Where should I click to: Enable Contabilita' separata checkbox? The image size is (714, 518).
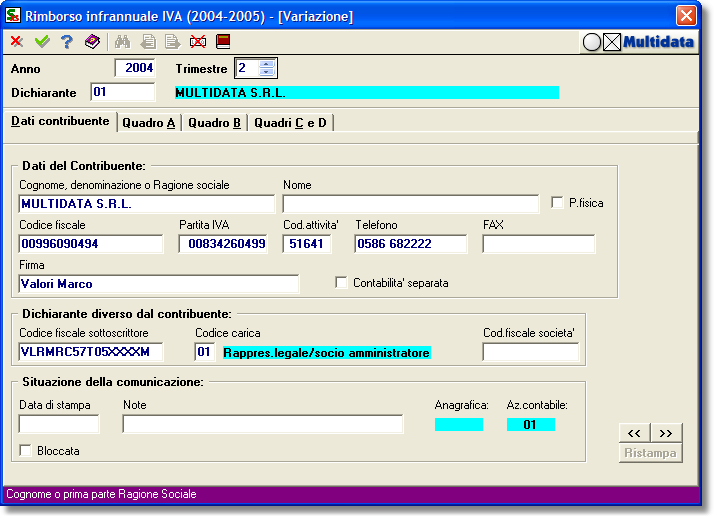coord(341,283)
